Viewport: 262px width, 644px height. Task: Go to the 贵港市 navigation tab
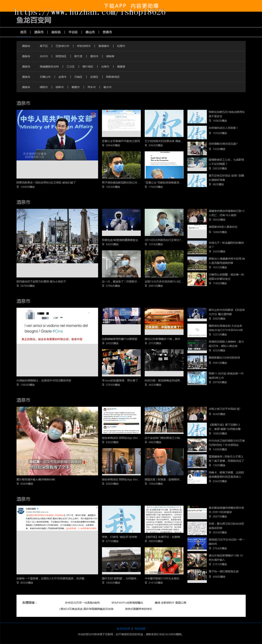[x=107, y=32]
